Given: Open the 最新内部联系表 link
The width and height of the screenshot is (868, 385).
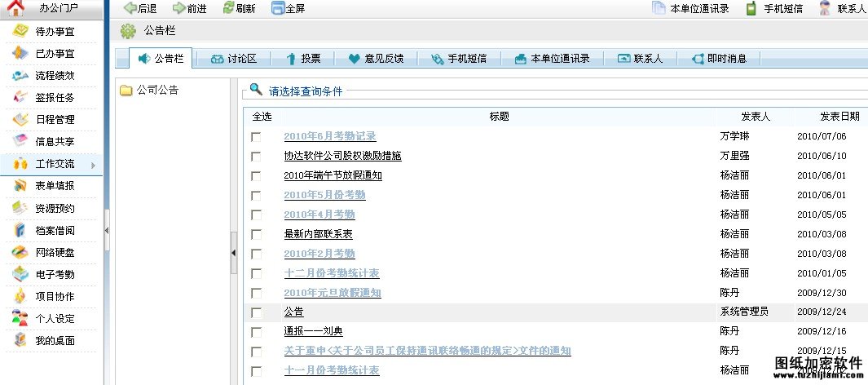Looking at the screenshot, I should click(319, 234).
